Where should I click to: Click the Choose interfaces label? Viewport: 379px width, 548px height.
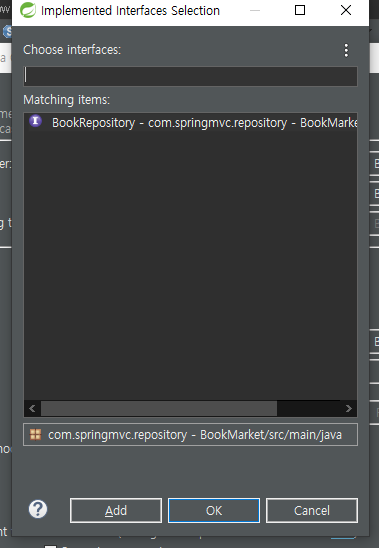coord(72,50)
